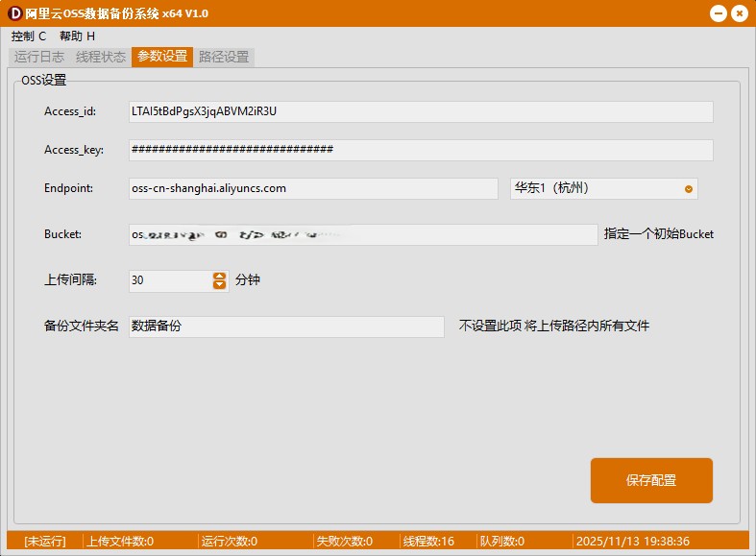
Task: Go to the 路径设置 tab
Action: tap(224, 57)
